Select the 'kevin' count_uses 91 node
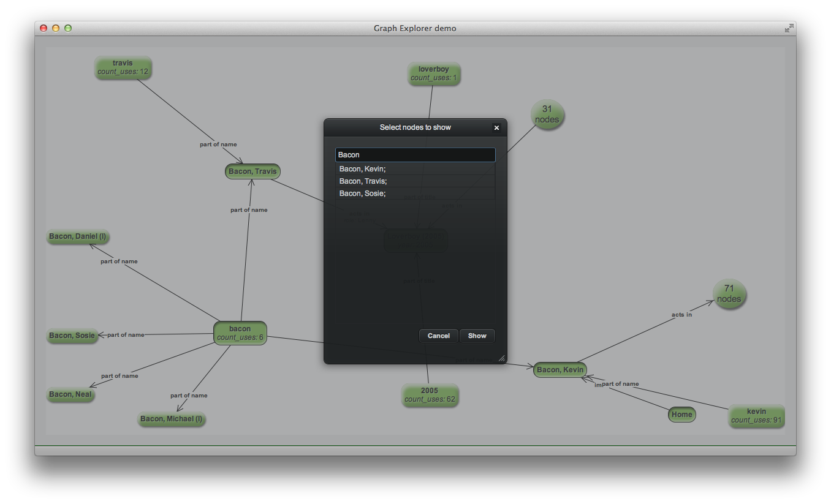The height and width of the screenshot is (504, 831). pyautogui.click(x=756, y=416)
